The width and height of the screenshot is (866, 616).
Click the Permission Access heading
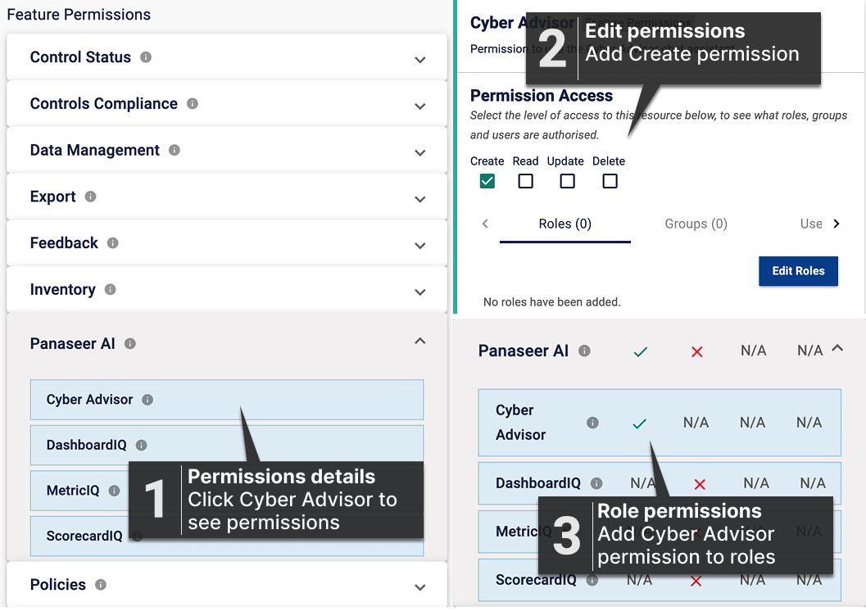[542, 96]
